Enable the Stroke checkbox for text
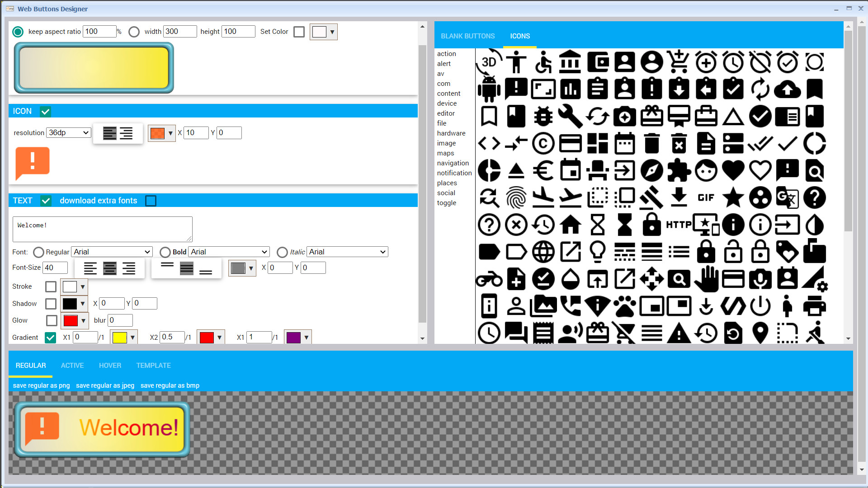This screenshot has height=488, width=868. click(x=50, y=286)
